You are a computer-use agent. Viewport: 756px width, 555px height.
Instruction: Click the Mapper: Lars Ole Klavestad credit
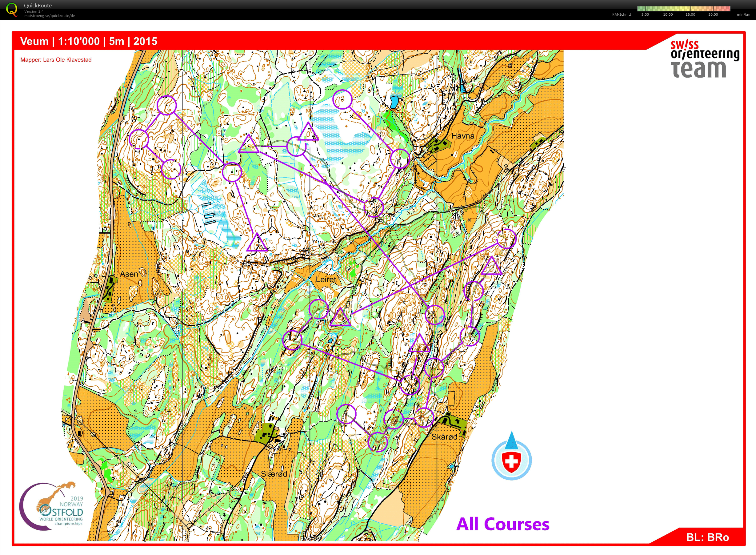56,60
